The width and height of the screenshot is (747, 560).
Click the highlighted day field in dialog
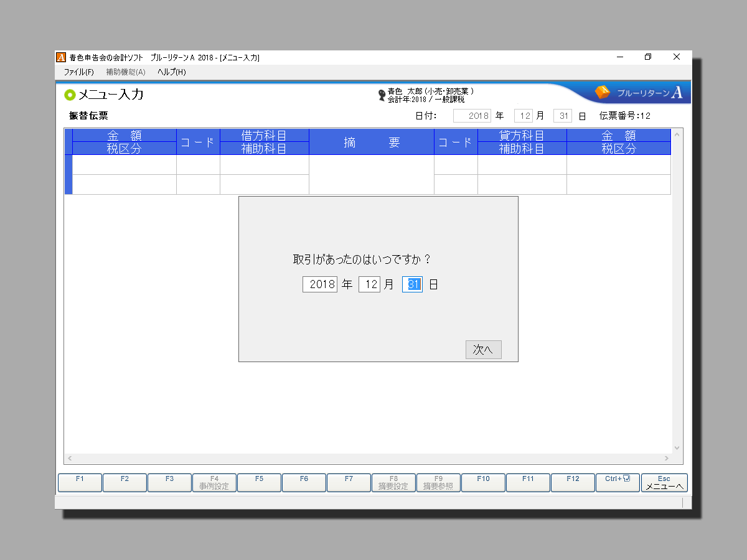(412, 285)
